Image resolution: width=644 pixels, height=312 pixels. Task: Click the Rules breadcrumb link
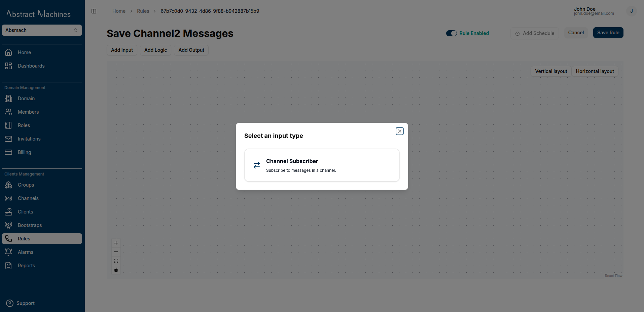[x=143, y=11]
